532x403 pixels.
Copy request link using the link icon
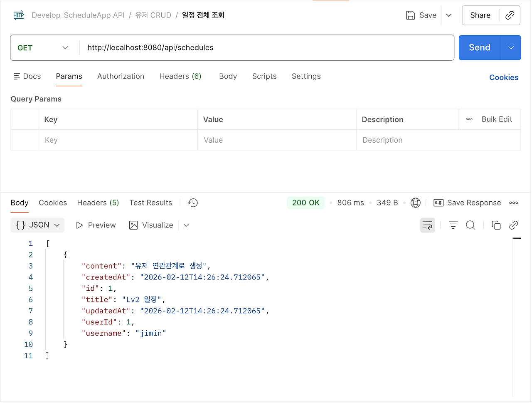pyautogui.click(x=510, y=15)
